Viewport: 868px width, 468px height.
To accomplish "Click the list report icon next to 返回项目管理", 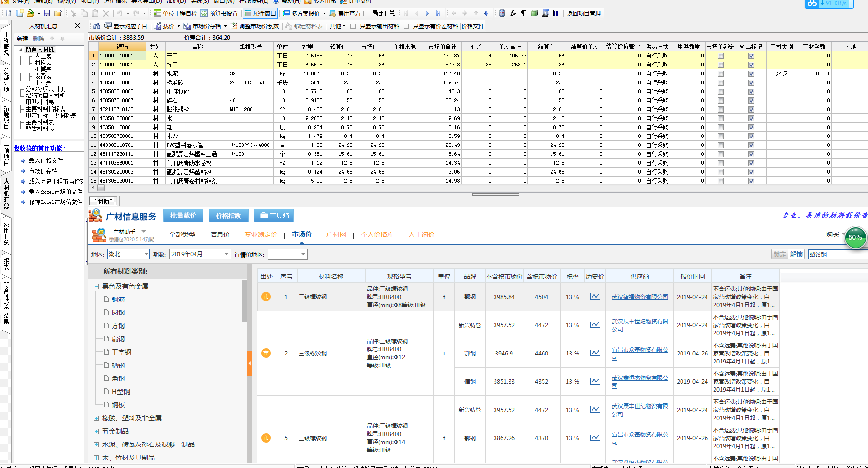I will 556,13.
